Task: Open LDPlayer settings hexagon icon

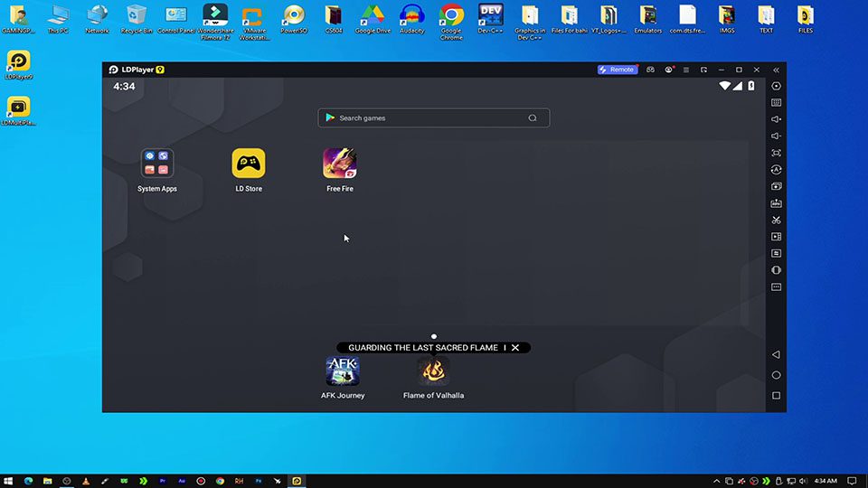Action: pyautogui.click(x=776, y=86)
